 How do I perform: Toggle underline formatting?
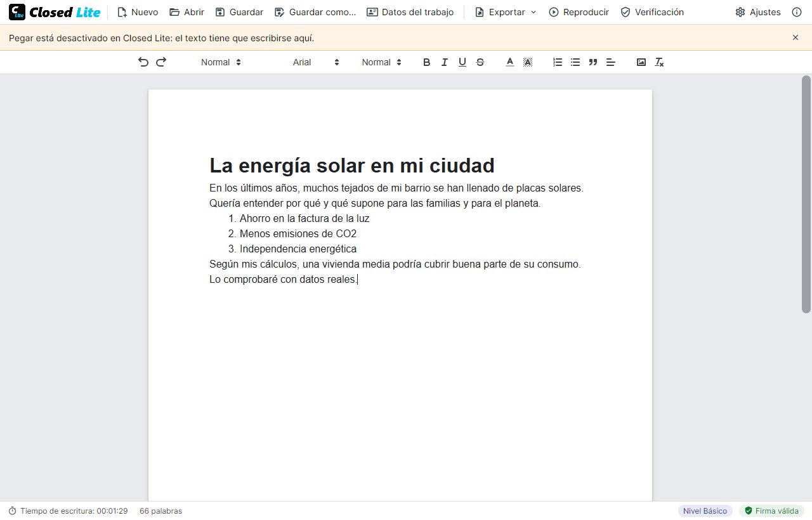click(462, 62)
